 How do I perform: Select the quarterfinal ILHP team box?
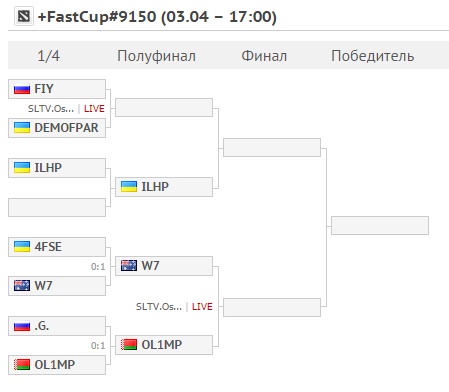(57, 168)
